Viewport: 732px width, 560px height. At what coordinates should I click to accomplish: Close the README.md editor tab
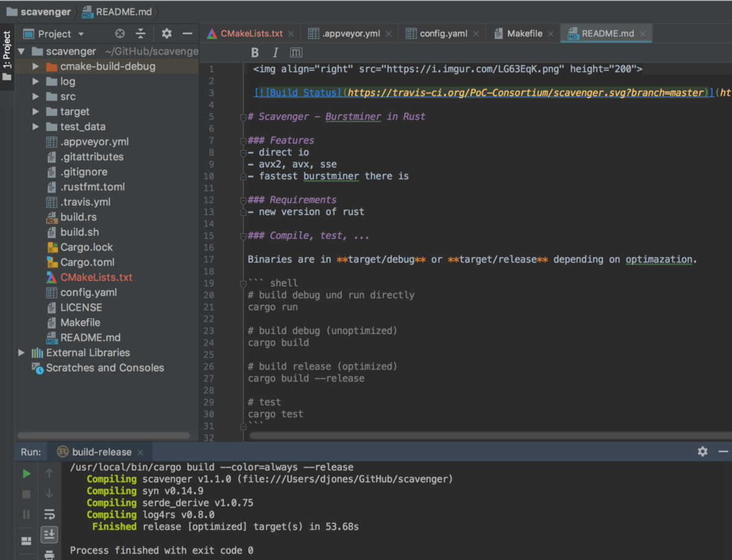[642, 34]
